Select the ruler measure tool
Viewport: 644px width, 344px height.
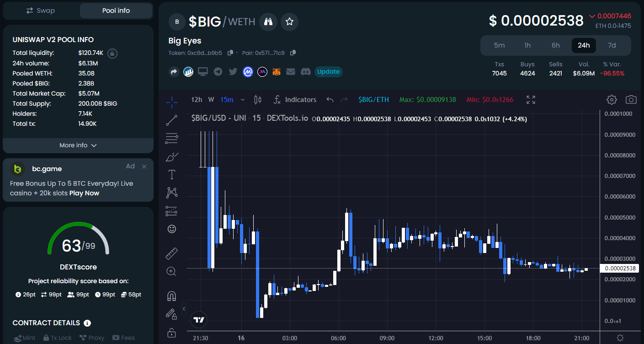171,253
